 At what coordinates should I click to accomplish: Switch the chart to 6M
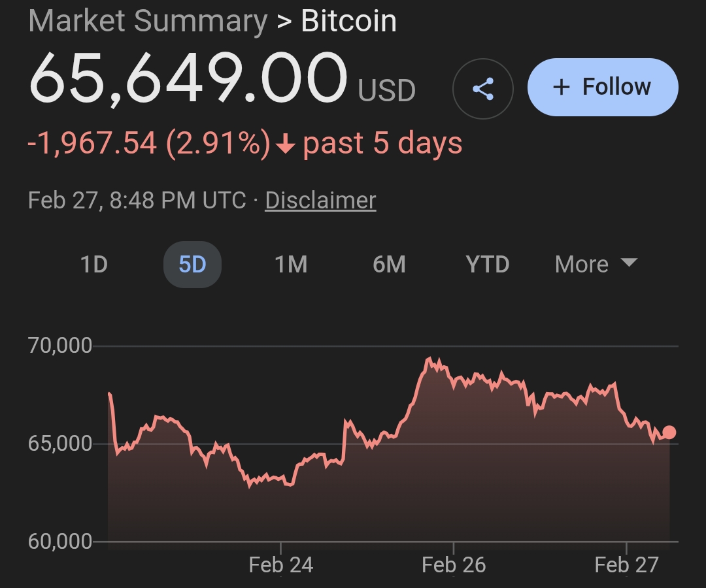(x=389, y=265)
